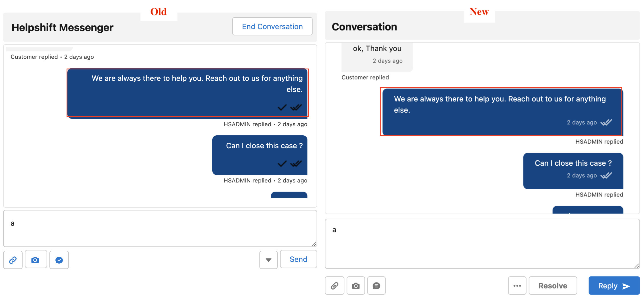Image resolution: width=644 pixels, height=301 pixels.
Task: Click "Can I close this case ?" in Conversation panel
Action: (x=573, y=163)
